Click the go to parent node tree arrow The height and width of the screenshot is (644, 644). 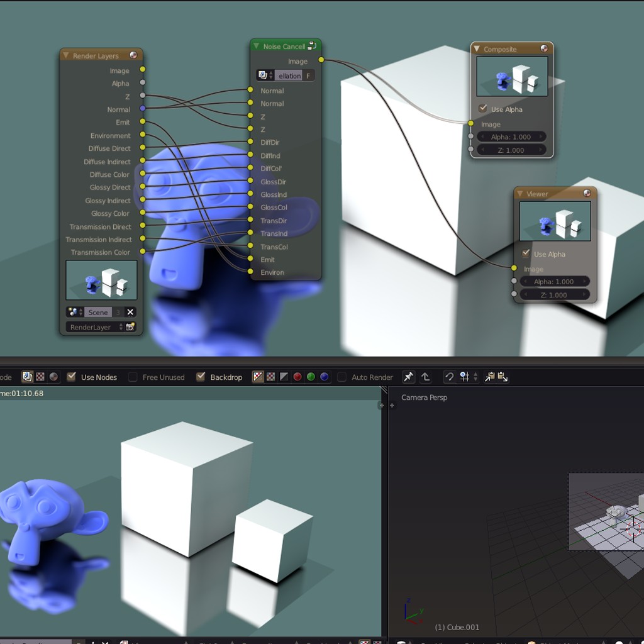[426, 377]
